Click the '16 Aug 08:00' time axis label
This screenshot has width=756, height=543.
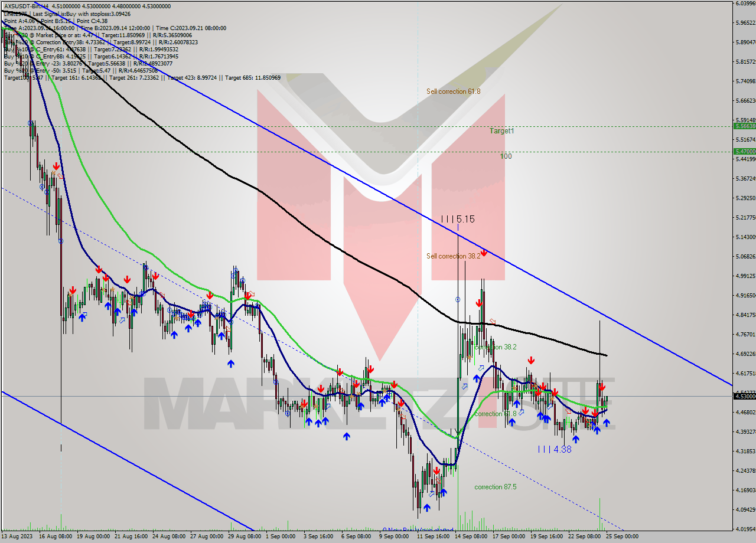54,537
